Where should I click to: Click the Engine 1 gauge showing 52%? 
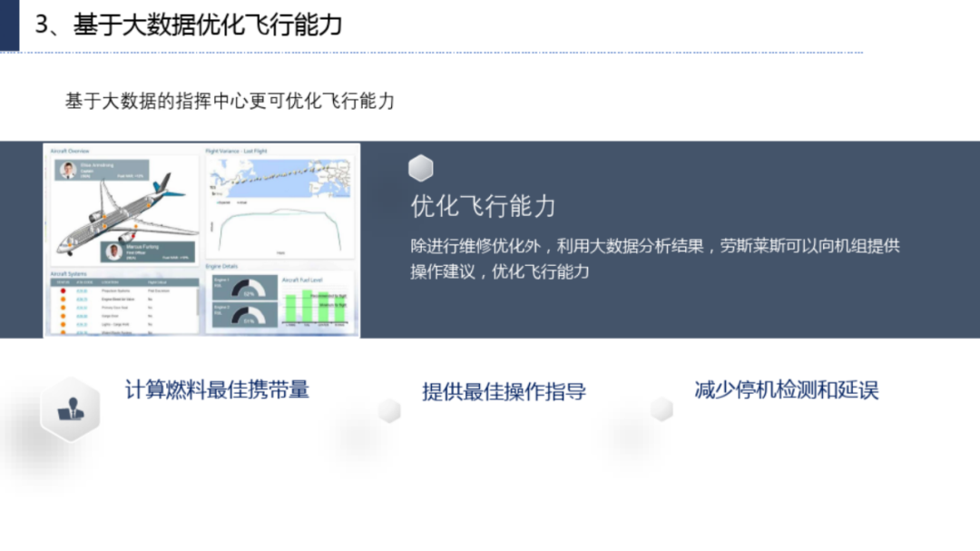(x=248, y=290)
